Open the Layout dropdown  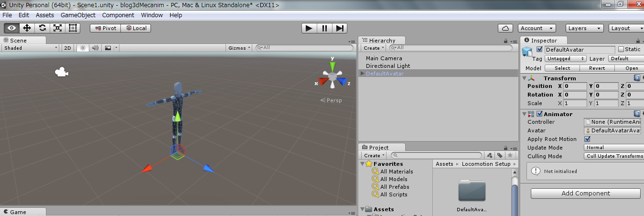coord(626,28)
